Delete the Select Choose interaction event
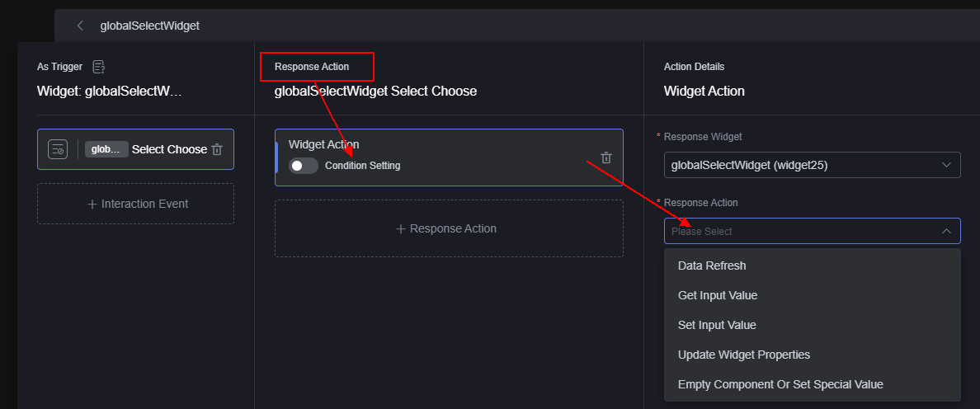The image size is (980, 409). 217,149
